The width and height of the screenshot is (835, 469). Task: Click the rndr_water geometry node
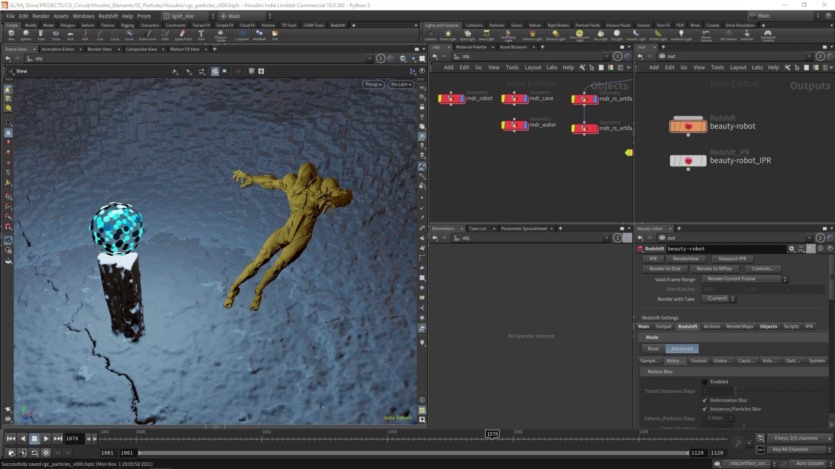coord(514,125)
